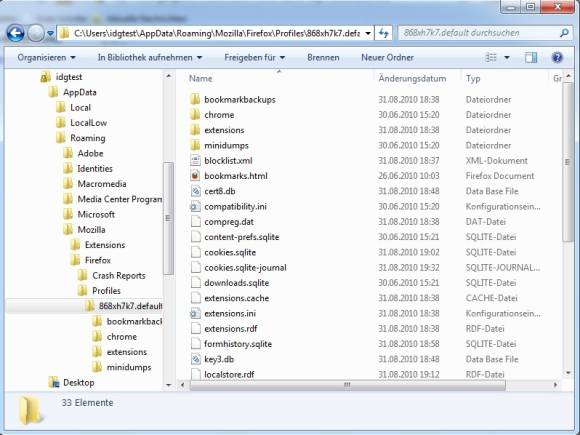The image size is (580, 435).
Task: Toggle the preview pane icon
Action: coord(531,57)
